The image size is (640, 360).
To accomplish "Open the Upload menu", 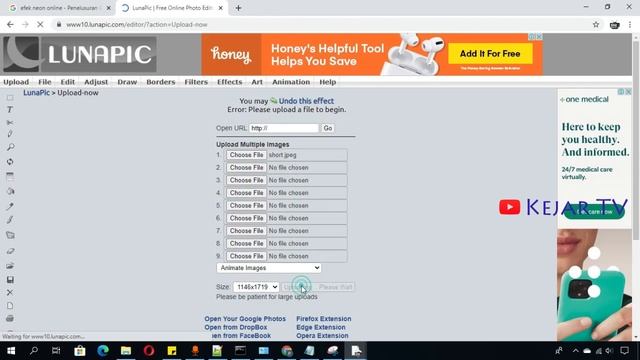I will (x=16, y=82).
